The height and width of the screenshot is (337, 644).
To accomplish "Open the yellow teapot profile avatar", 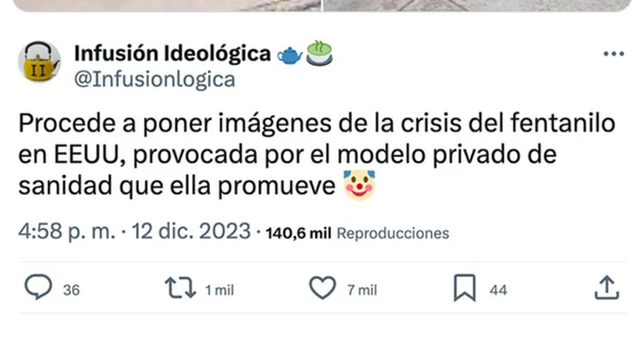I will [39, 62].
